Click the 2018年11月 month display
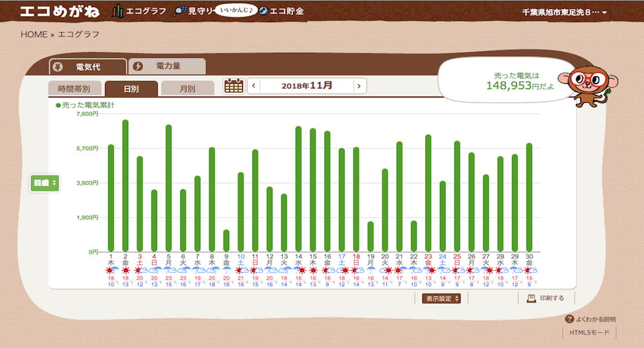 coord(307,86)
